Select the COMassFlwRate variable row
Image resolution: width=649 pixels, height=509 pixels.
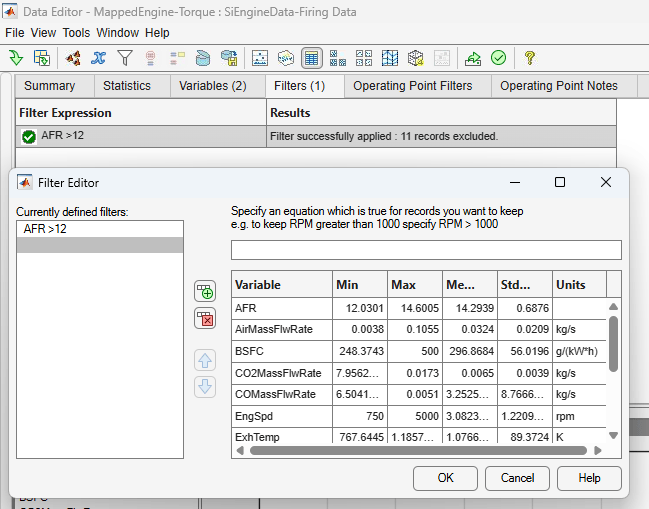419,394
